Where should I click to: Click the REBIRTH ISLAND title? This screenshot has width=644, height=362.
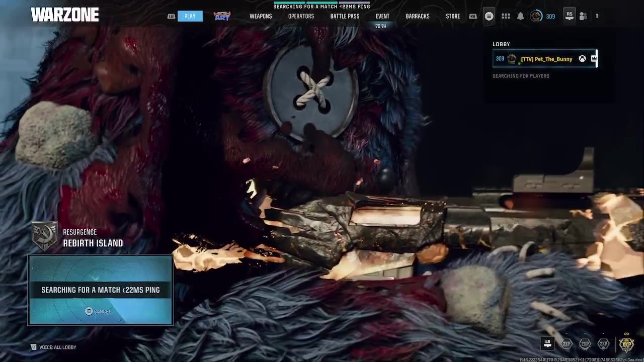point(93,243)
